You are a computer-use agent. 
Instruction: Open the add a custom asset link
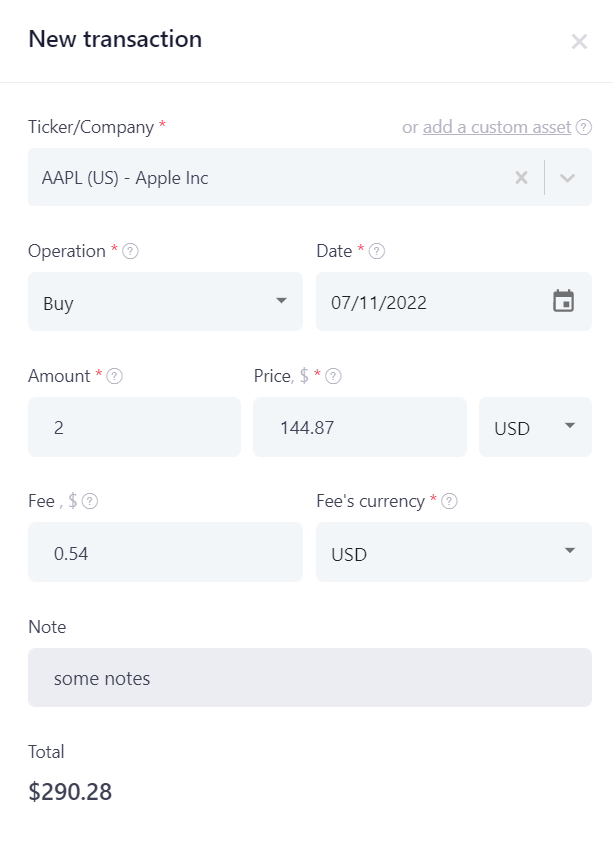coord(497,127)
